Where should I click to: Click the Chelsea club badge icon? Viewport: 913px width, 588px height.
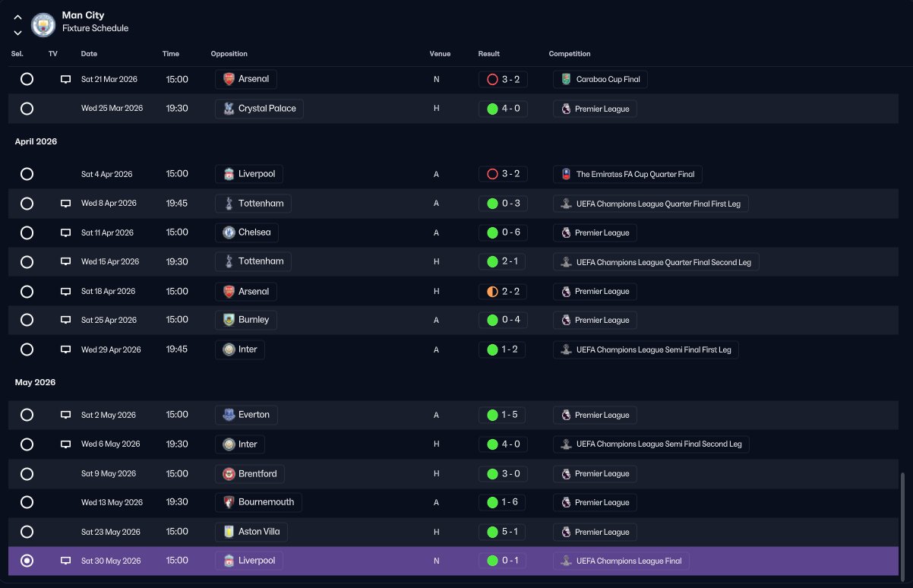[229, 232]
